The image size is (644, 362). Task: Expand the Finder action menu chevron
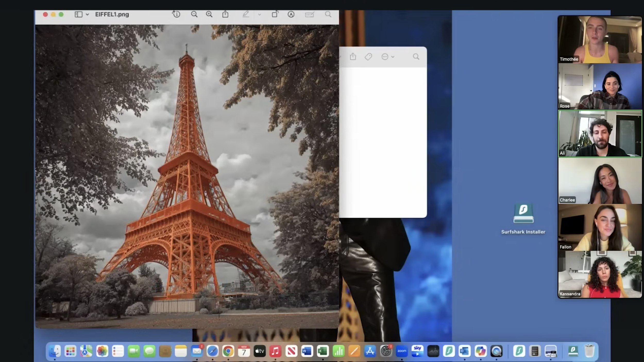[393, 57]
